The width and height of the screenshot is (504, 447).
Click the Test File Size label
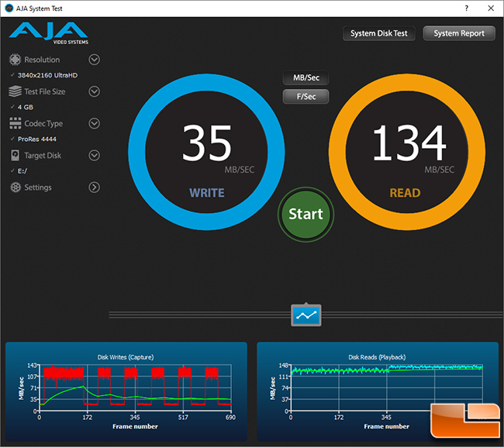pos(45,91)
